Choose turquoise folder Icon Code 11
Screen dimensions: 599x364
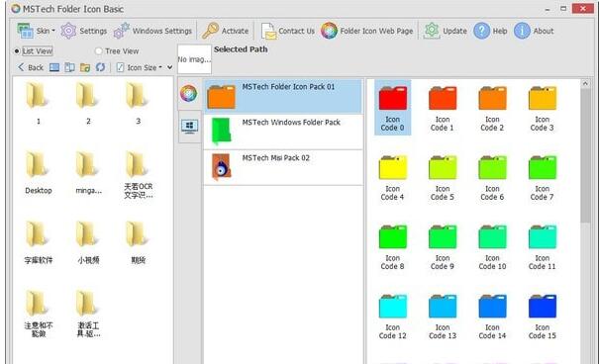(542, 247)
